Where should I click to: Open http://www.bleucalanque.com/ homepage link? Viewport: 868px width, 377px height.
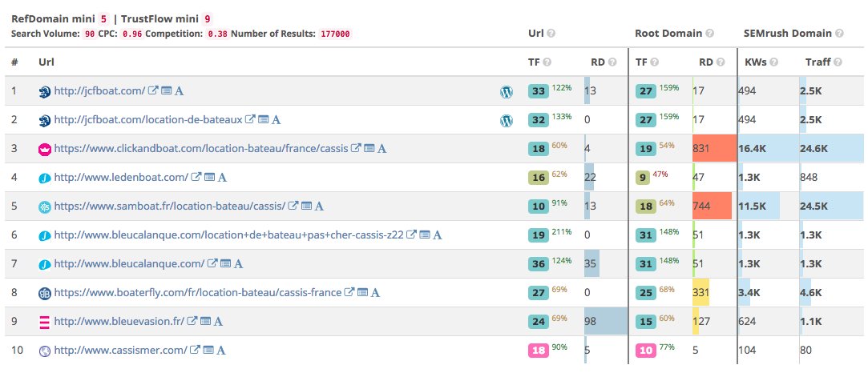pos(130,263)
